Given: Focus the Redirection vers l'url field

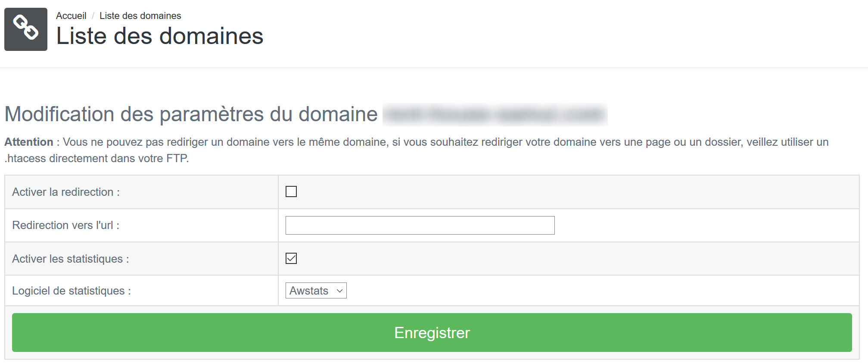Looking at the screenshot, I should (x=420, y=225).
